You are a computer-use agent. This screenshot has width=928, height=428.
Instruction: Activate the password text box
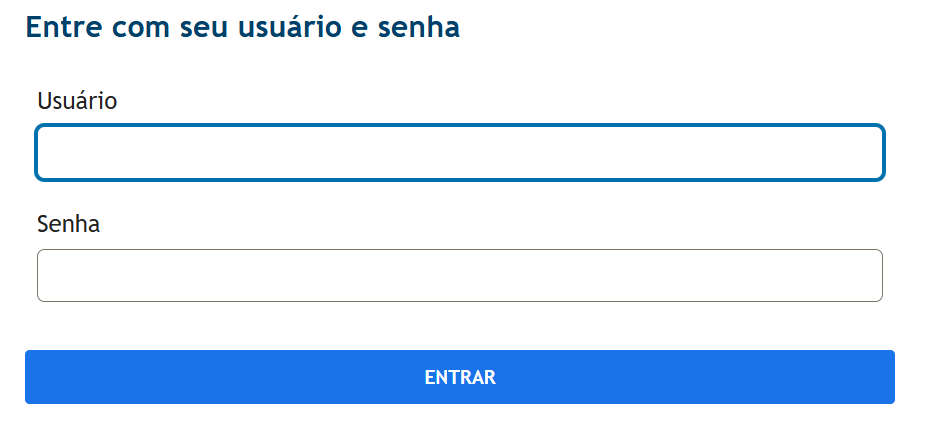(x=460, y=275)
